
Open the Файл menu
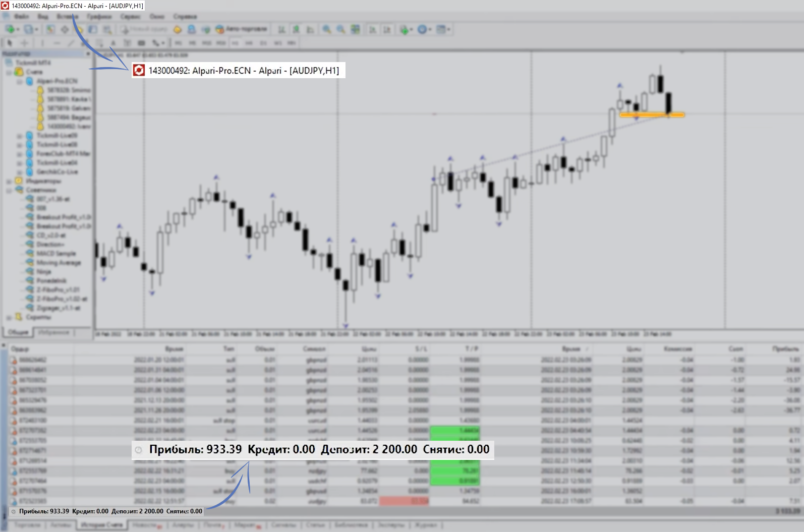click(x=21, y=16)
